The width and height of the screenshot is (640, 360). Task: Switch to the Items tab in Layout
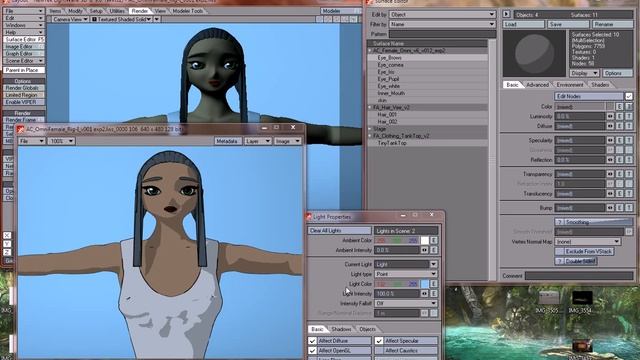[x=55, y=11]
